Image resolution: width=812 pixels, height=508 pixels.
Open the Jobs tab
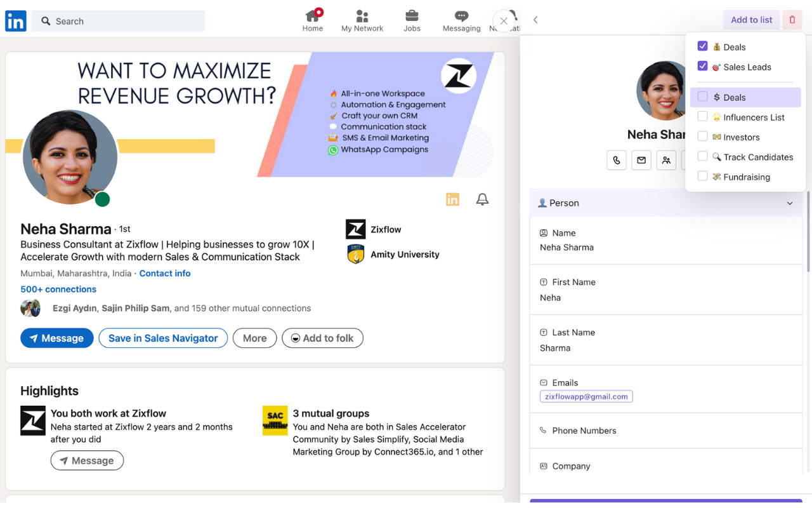pyautogui.click(x=412, y=20)
